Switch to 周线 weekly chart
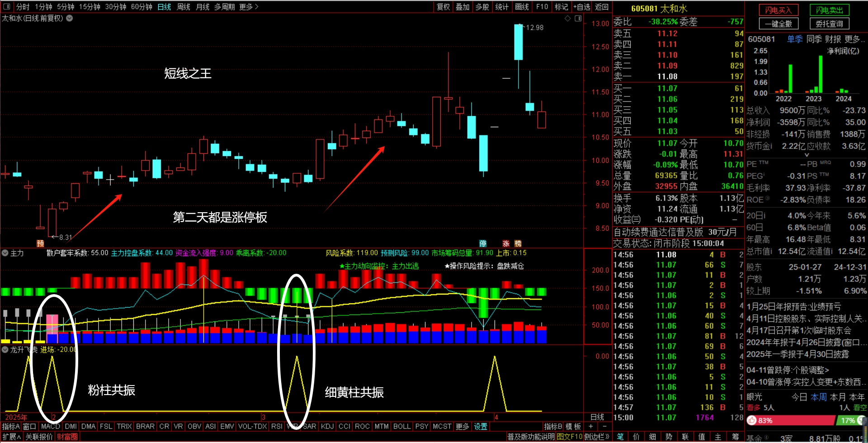This screenshot has width=868, height=443. pyautogui.click(x=183, y=7)
